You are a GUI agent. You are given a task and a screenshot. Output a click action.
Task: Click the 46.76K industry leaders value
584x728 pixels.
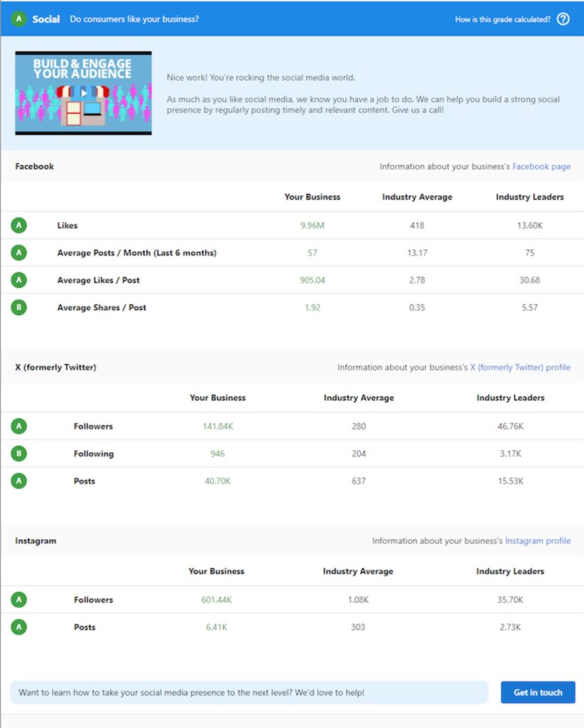click(x=510, y=427)
